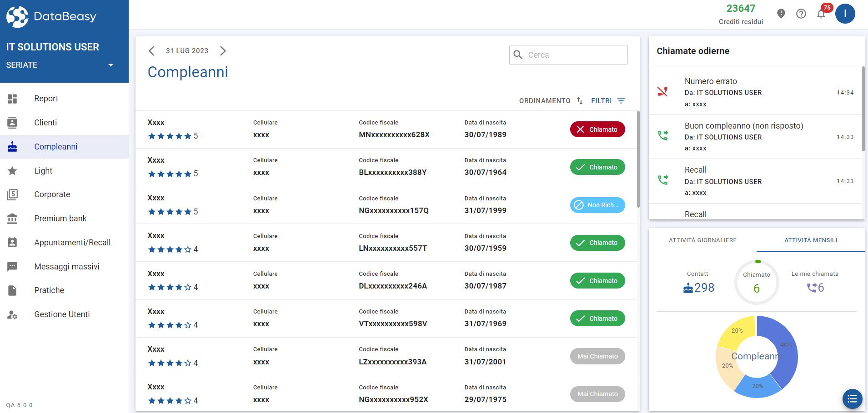Viewport: 868px width, 413px height.
Task: Open Gestione Utenti from the sidebar
Action: coord(62,314)
